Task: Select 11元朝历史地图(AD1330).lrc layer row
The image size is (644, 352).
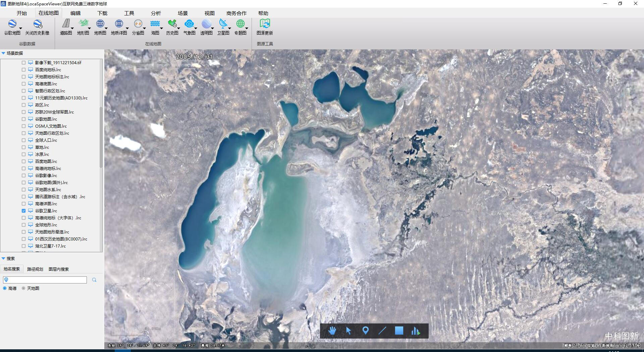Action: [61, 98]
